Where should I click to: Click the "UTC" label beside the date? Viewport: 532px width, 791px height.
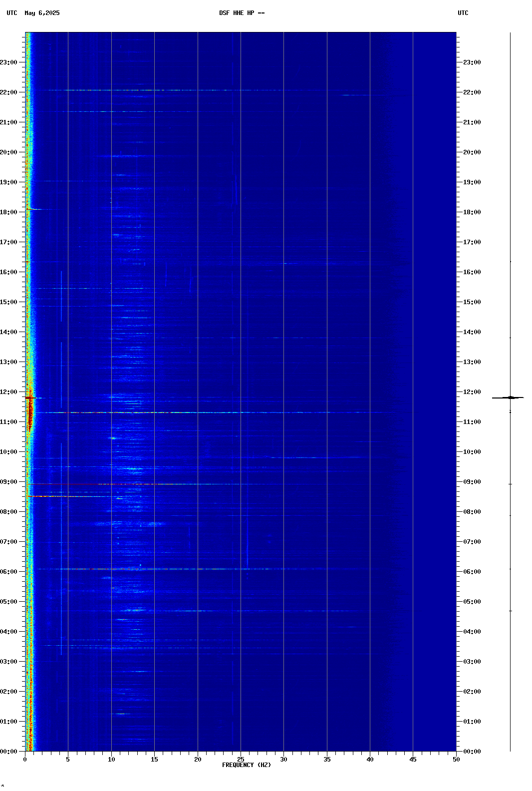coord(12,13)
